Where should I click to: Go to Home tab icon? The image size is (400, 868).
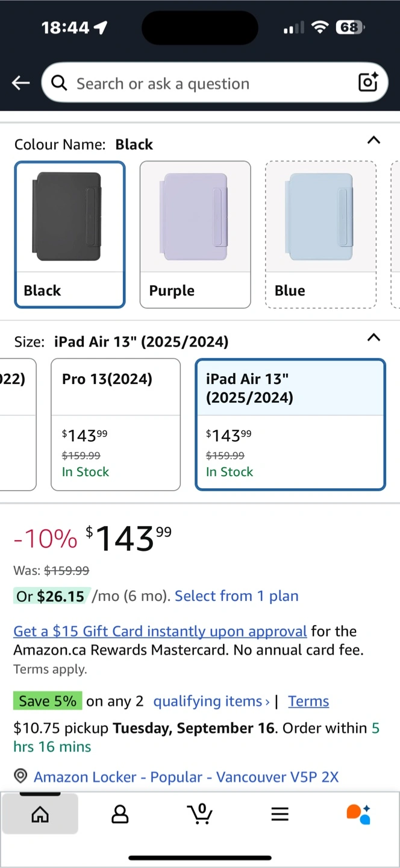click(40, 814)
